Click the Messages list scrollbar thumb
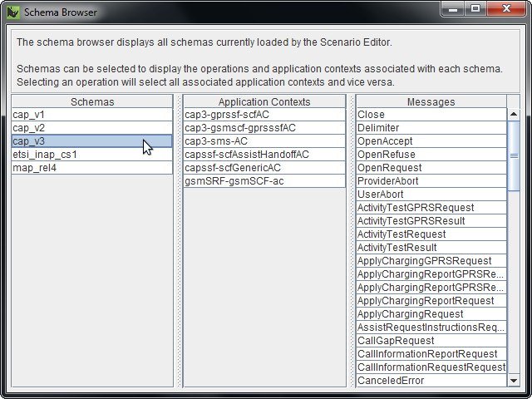 click(514, 155)
